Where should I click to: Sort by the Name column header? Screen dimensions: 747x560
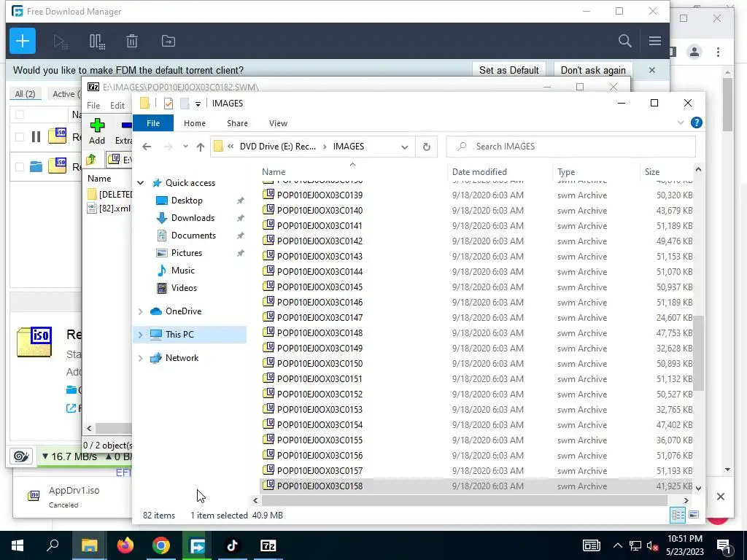[274, 172]
